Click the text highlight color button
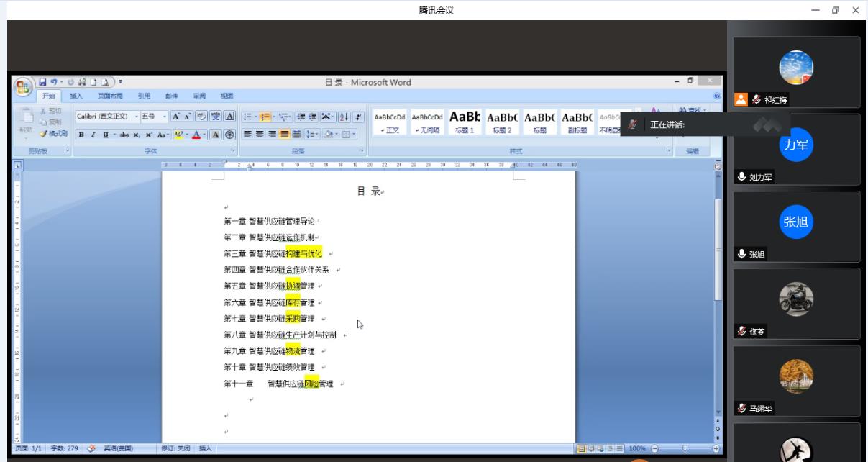 (x=179, y=135)
